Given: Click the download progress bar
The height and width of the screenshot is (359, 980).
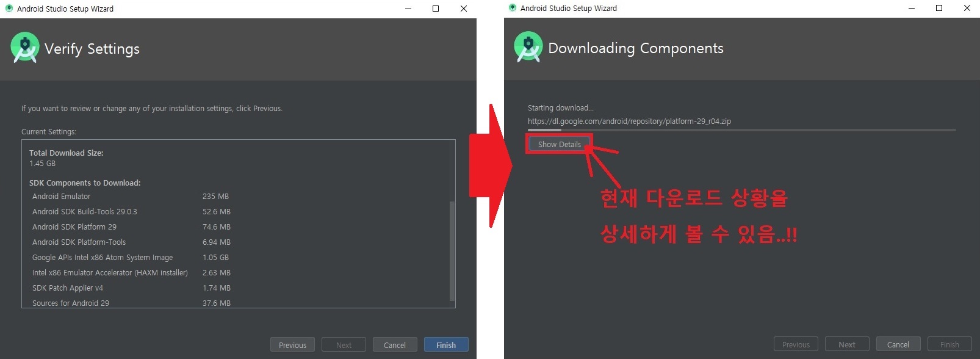Looking at the screenshot, I should point(741,130).
